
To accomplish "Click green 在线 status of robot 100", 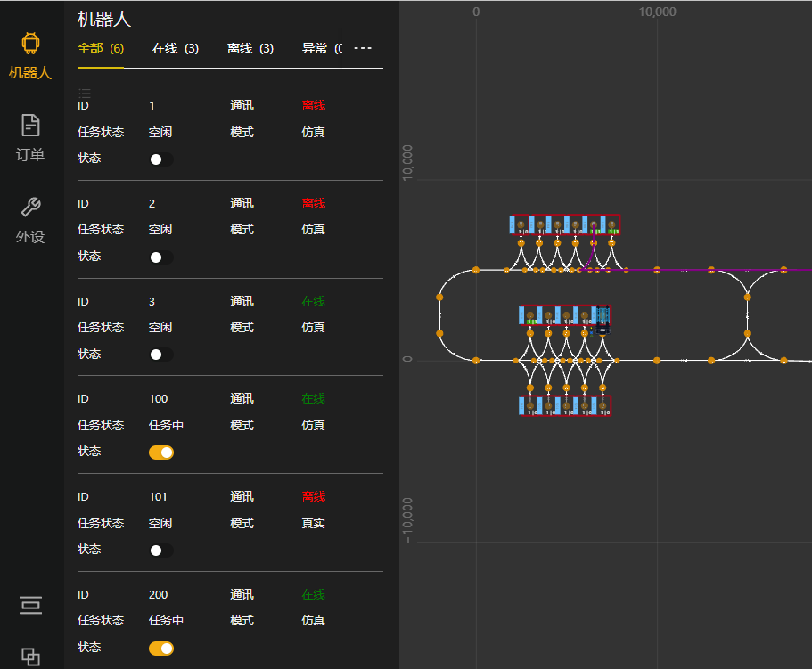I will coord(314,398).
